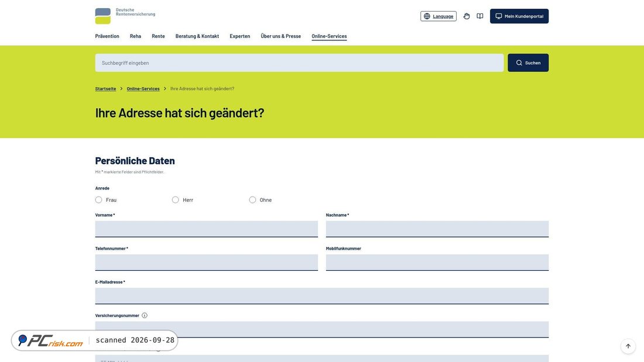Viewport: 644px width, 362px height.
Task: Click the scroll-to-top arrow button
Action: pyautogui.click(x=628, y=346)
